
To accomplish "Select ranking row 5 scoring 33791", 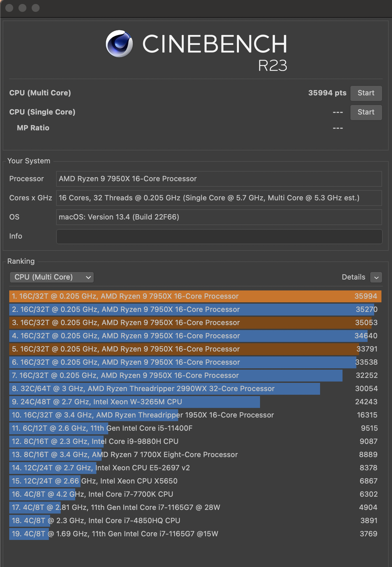I will point(195,349).
